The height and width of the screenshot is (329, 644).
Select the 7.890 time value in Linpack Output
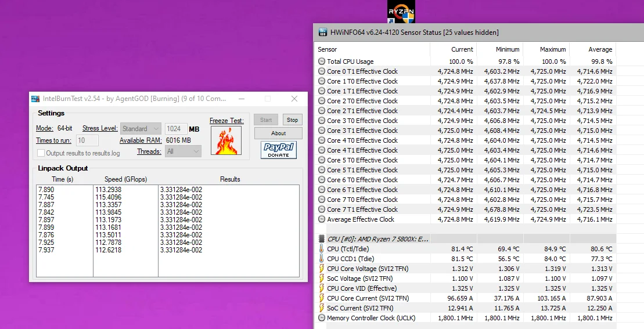coord(46,190)
